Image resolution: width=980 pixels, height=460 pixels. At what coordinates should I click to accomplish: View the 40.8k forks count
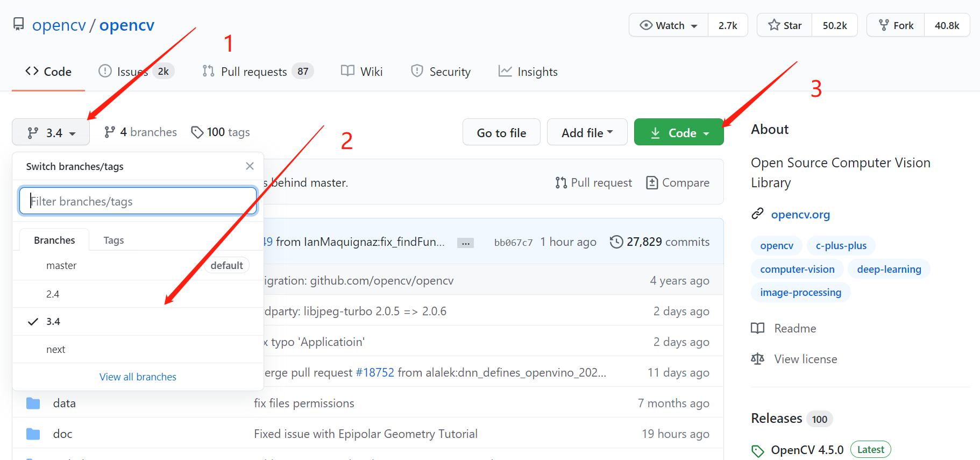tap(947, 25)
